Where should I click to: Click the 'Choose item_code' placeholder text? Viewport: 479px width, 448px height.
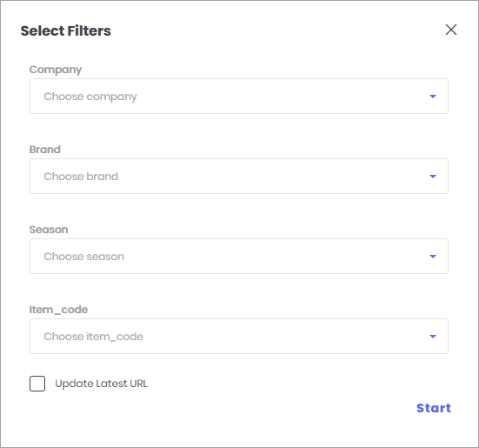[x=94, y=337]
